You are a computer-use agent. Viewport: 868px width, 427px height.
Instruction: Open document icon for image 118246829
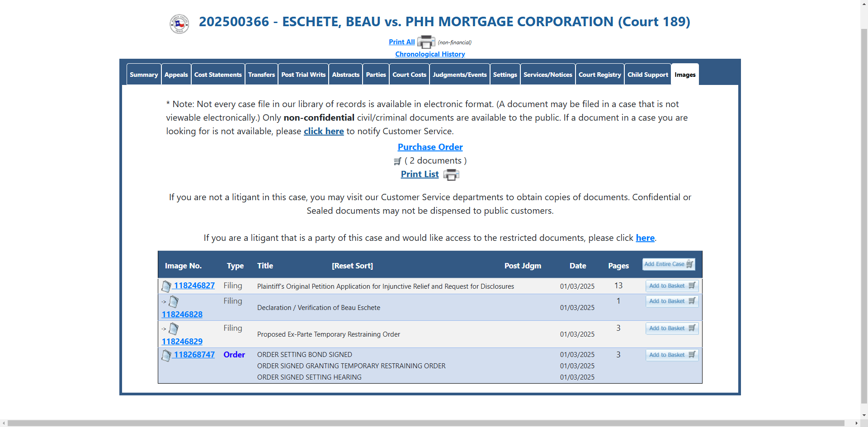click(x=174, y=328)
